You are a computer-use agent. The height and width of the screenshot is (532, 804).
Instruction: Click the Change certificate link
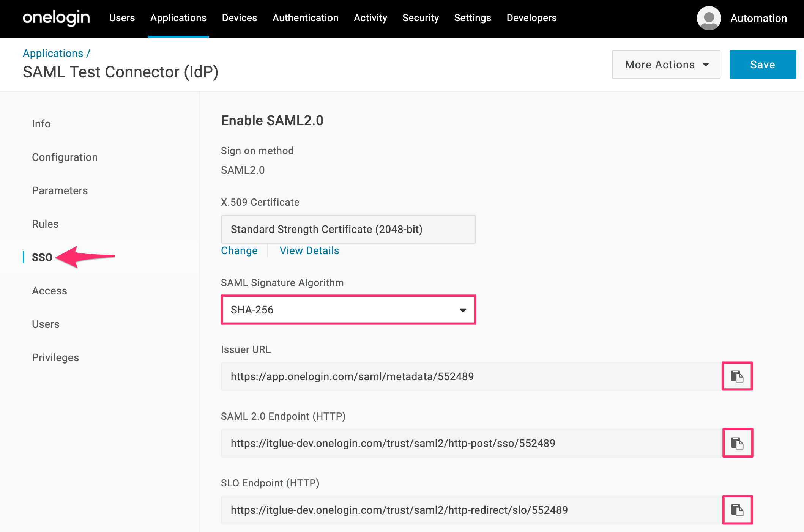[x=239, y=250]
